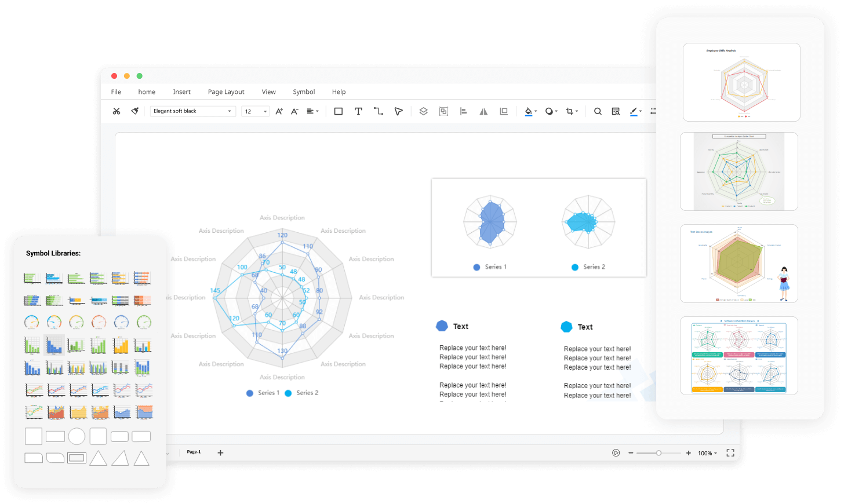Open the 100% zoom level dropdown
Screen dimensions: 844x504
pos(707,453)
